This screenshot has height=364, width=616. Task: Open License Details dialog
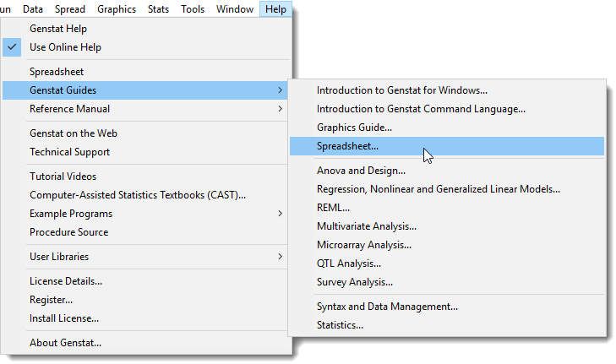[147, 281]
